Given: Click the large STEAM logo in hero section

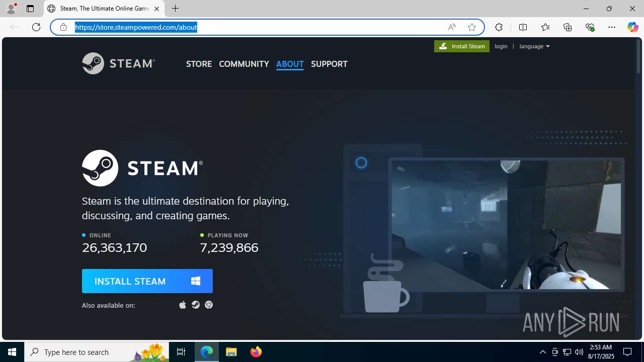Looking at the screenshot, I should coord(142,168).
